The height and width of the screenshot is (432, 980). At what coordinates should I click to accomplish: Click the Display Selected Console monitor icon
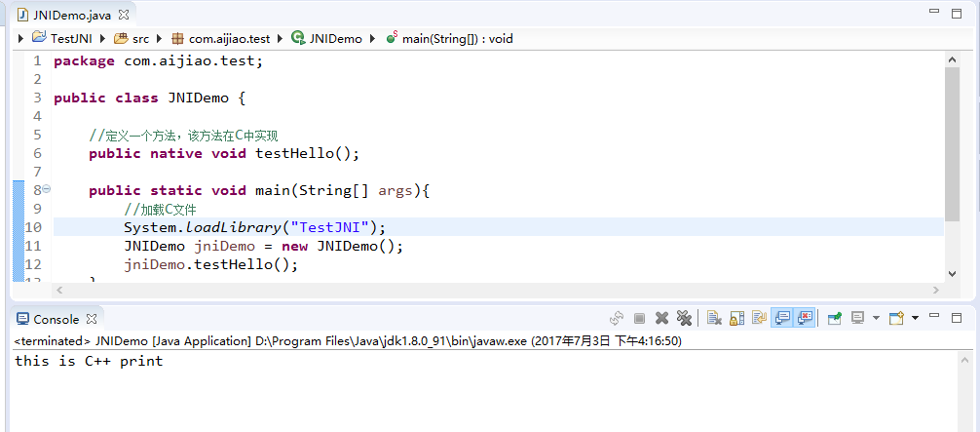[x=858, y=318]
